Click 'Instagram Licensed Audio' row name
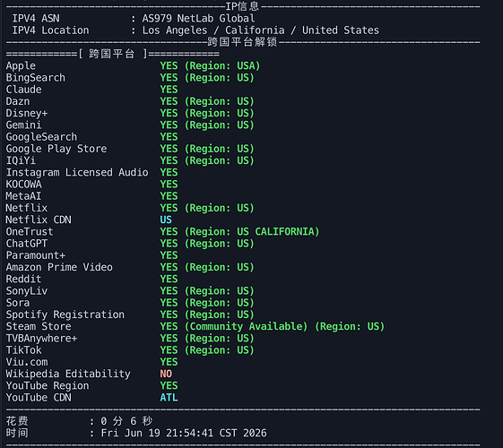This screenshot has width=503, height=448. (x=77, y=172)
